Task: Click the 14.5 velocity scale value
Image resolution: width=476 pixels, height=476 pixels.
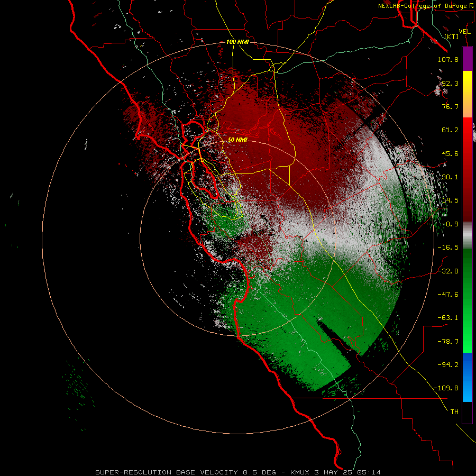Action: (450, 200)
